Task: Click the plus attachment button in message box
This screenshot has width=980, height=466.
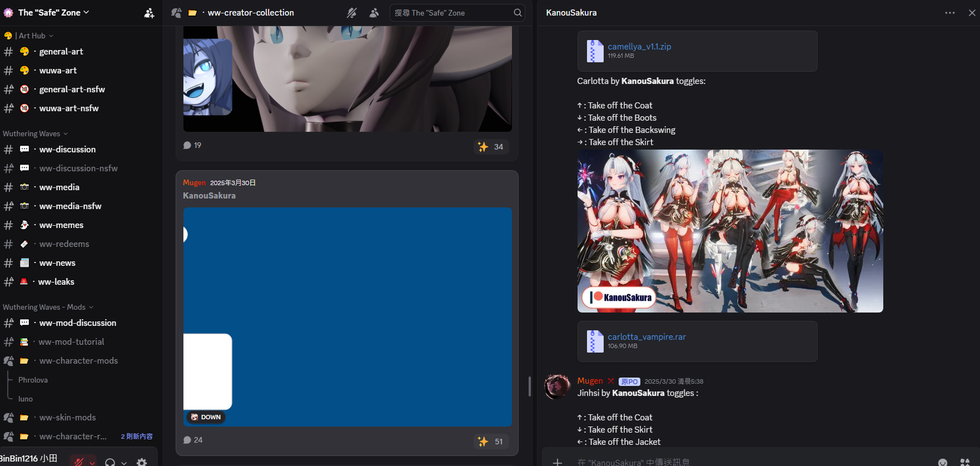Action: point(558,462)
